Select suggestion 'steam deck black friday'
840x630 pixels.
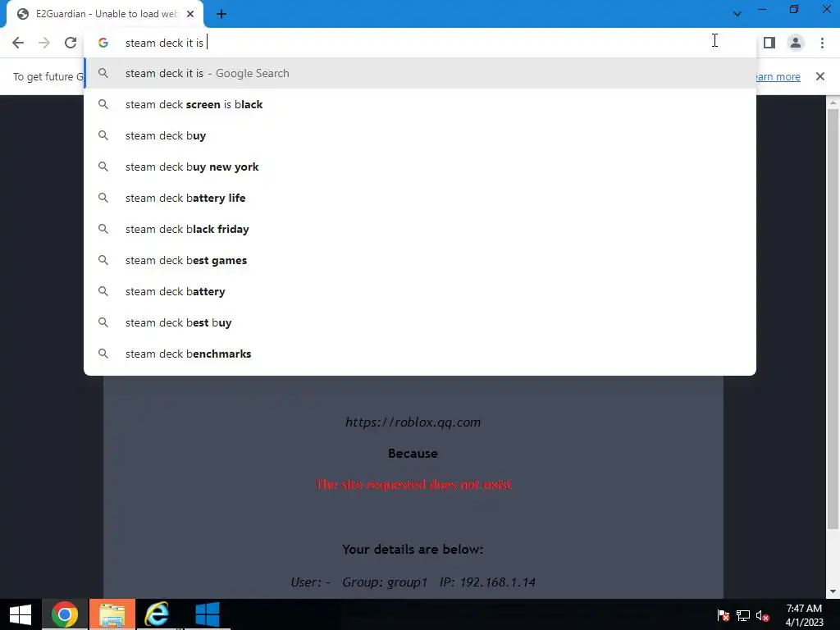click(x=420, y=230)
